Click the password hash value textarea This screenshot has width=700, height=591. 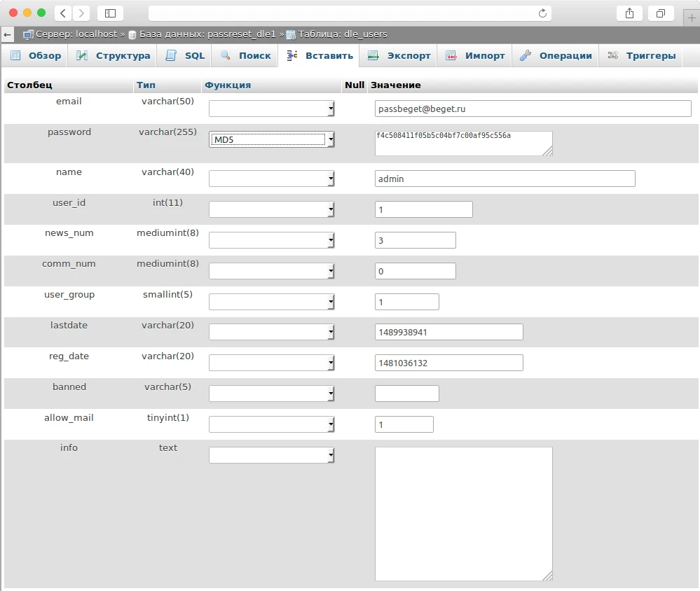(x=462, y=143)
